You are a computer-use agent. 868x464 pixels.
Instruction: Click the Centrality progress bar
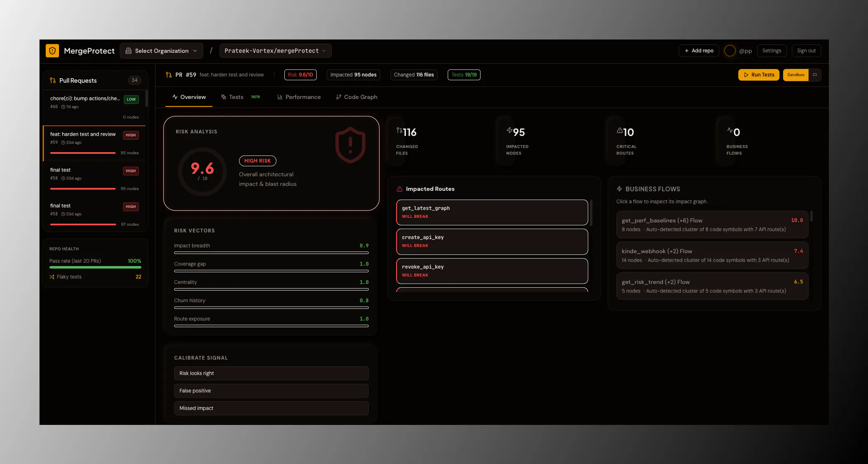point(271,289)
